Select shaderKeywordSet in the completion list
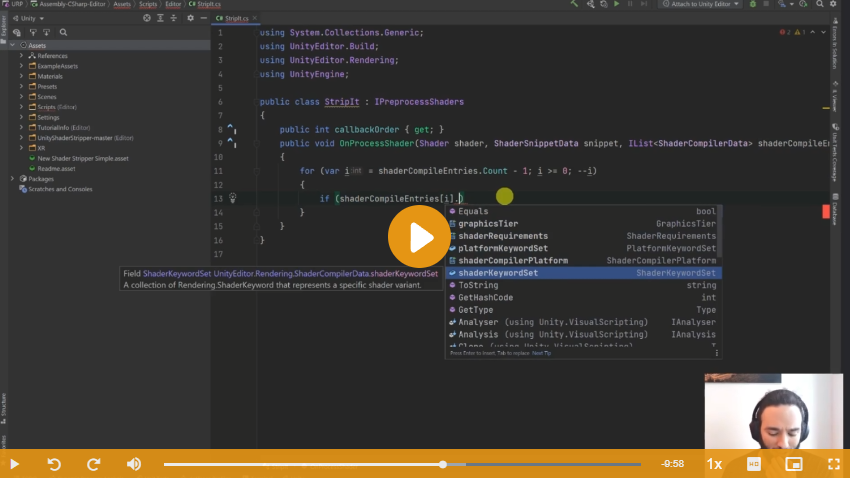 click(498, 273)
